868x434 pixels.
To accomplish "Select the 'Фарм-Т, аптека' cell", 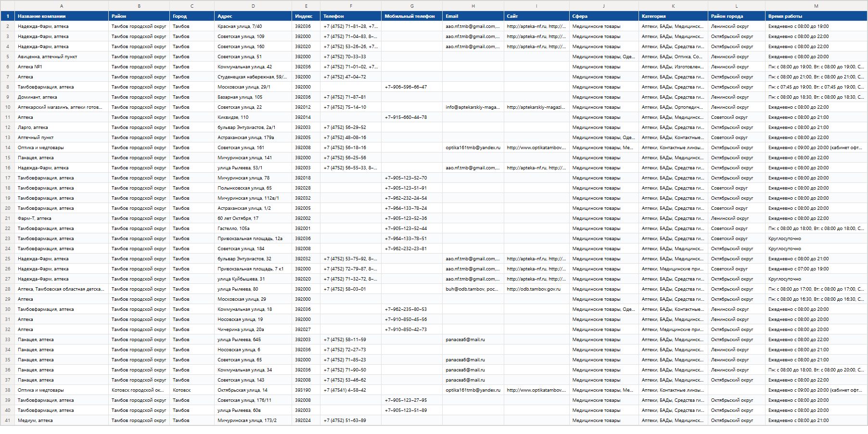I will pyautogui.click(x=62, y=218).
